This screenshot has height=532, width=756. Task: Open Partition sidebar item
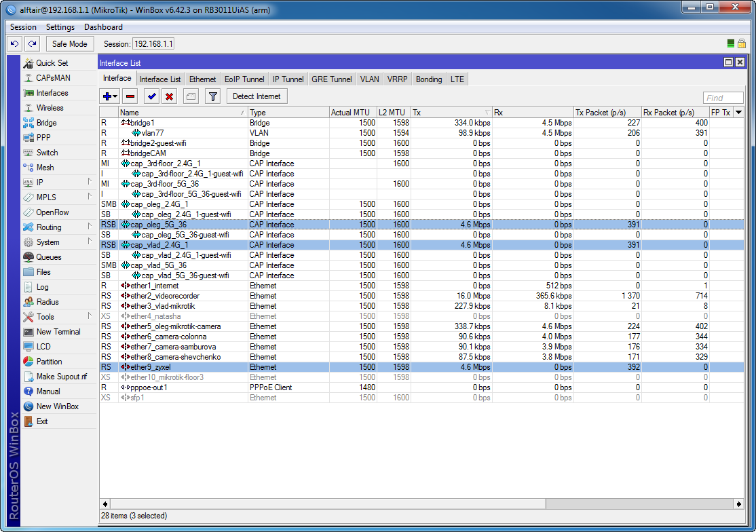(x=49, y=362)
